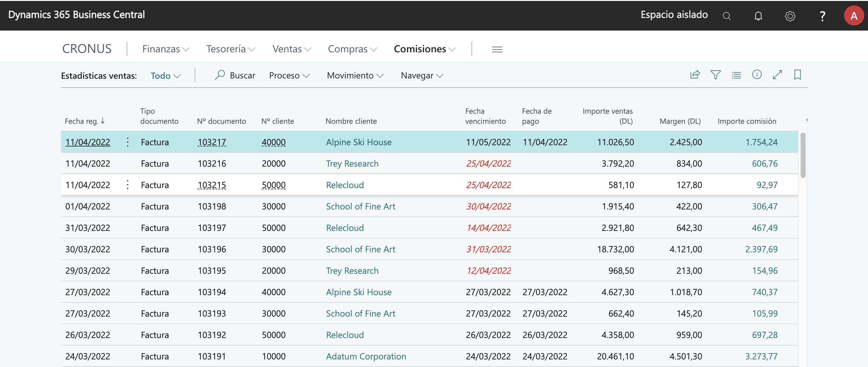Screen dimensions: 868x367
Task: Click Nombre cliente column header
Action: pos(351,121)
